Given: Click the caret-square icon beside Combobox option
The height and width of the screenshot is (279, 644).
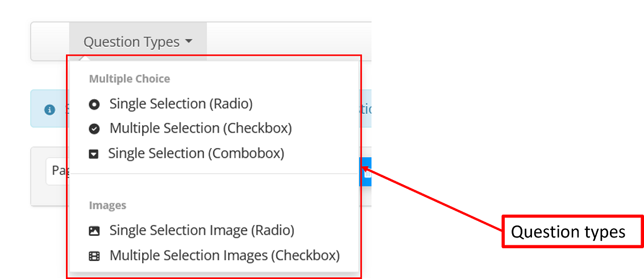Looking at the screenshot, I should pos(94,154).
